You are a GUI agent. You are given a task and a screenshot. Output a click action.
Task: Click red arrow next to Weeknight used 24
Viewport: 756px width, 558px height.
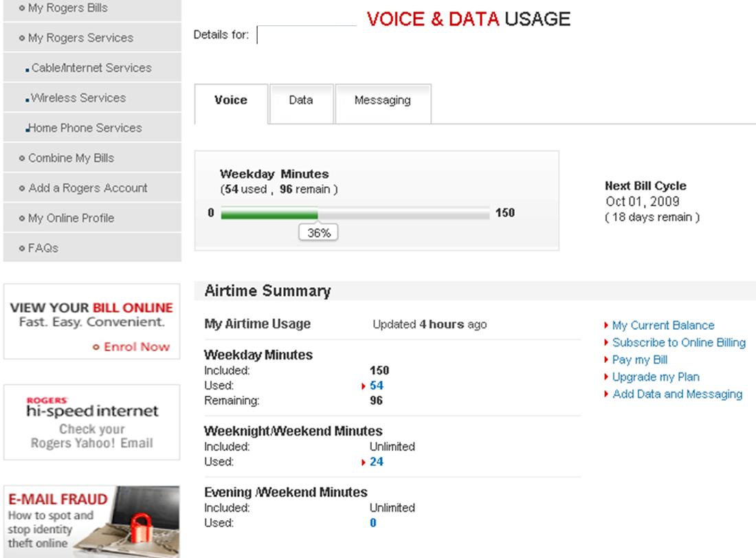coord(363,462)
